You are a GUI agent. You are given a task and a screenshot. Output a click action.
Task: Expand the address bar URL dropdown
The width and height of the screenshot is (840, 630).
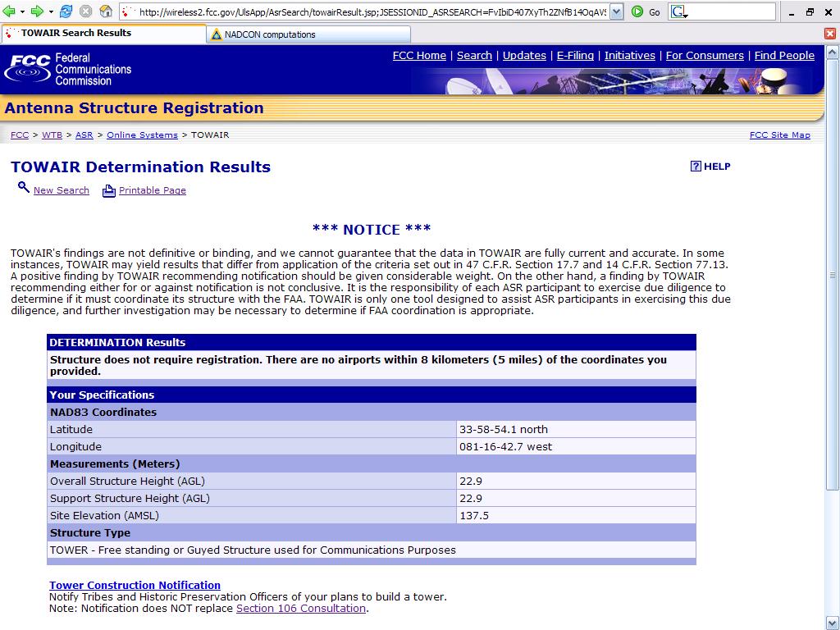tap(617, 11)
